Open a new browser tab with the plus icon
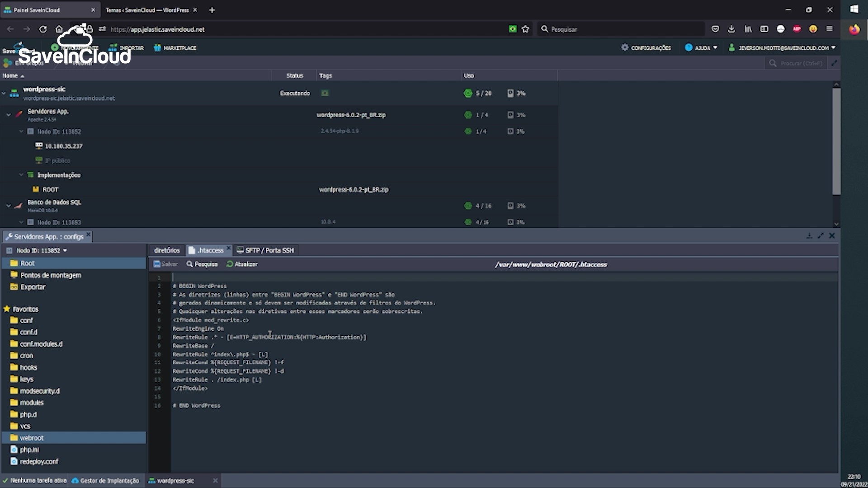This screenshot has width=868, height=488. (212, 10)
